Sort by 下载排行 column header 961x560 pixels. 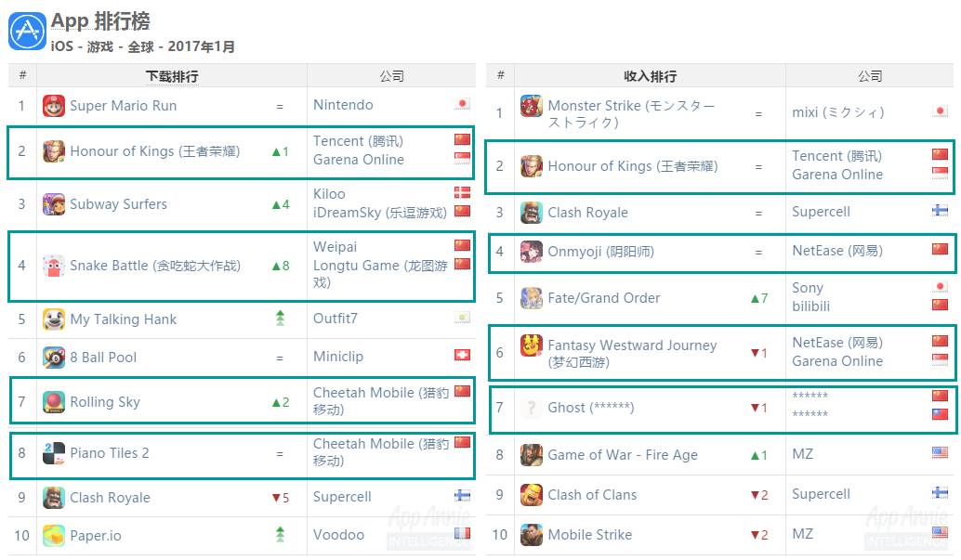click(172, 76)
